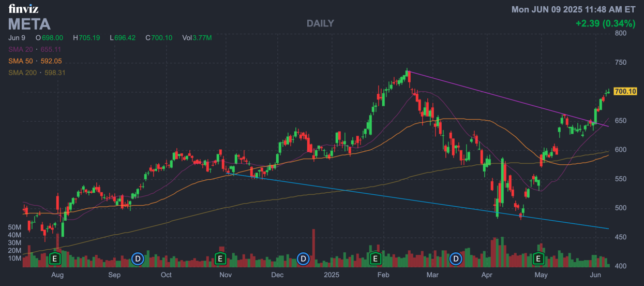The height and width of the screenshot is (286, 644).
Task: Click the Jun 9 date label
Action: pyautogui.click(x=17, y=38)
